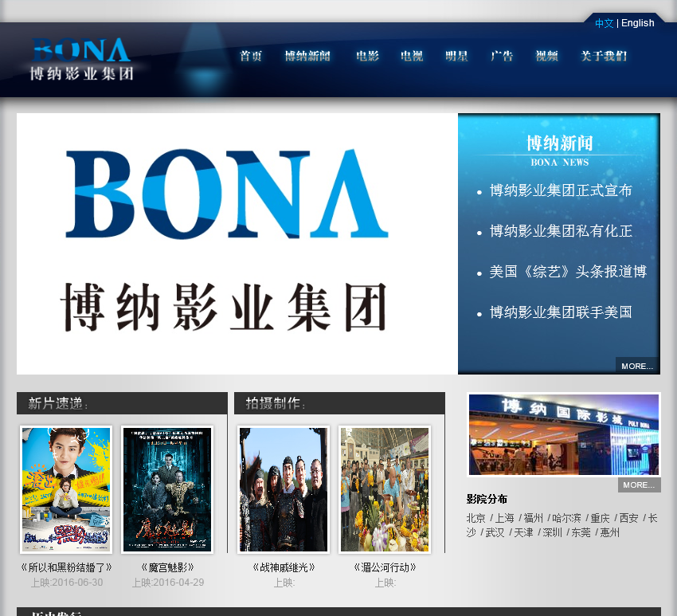Image resolution: width=677 pixels, height=616 pixels.
Task: Select the 哈尔滨 cinema location link
Action: pyautogui.click(x=566, y=518)
